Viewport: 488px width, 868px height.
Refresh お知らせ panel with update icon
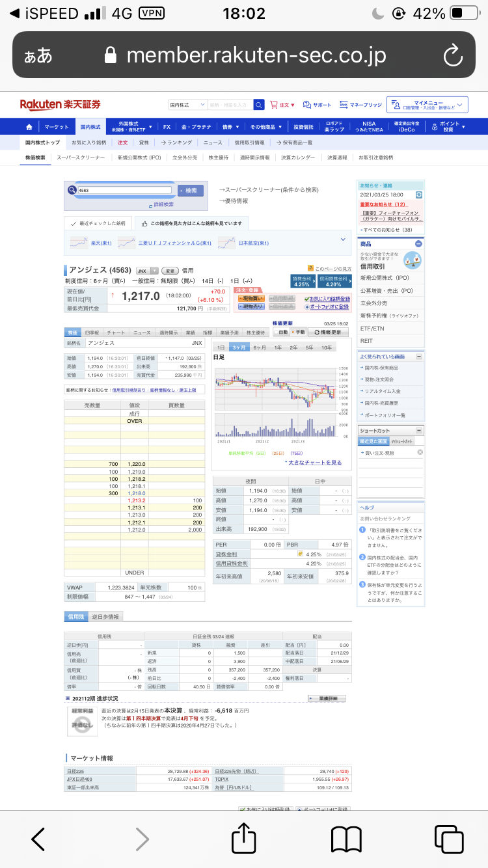(x=418, y=195)
